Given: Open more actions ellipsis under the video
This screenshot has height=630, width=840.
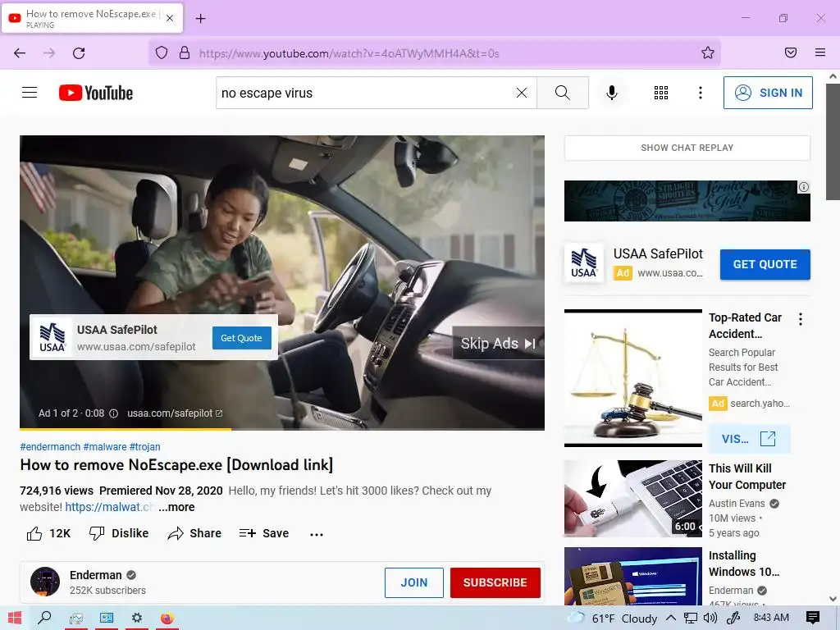Looking at the screenshot, I should pos(317,534).
